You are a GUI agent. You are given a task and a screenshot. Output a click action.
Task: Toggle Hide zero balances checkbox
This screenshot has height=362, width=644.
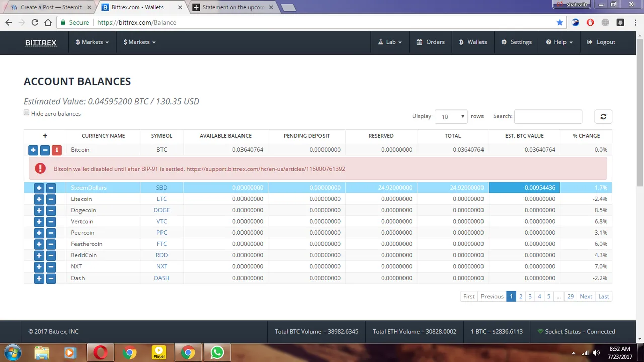coord(26,113)
